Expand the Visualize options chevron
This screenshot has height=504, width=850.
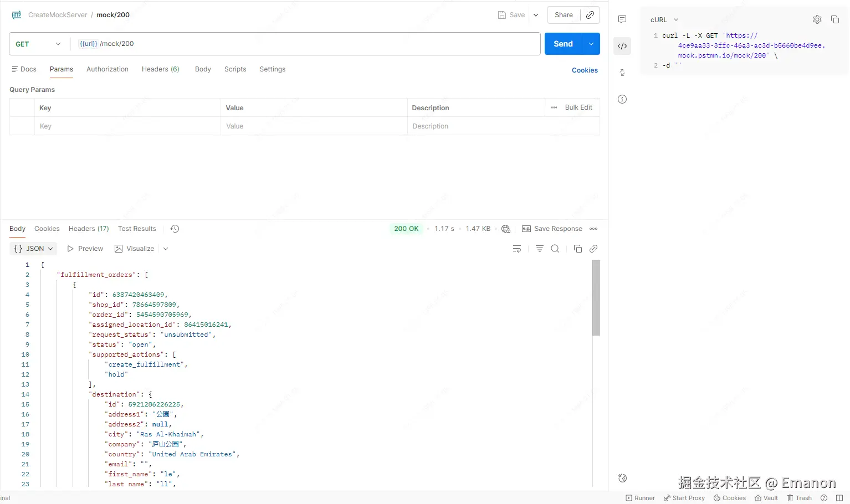point(165,249)
